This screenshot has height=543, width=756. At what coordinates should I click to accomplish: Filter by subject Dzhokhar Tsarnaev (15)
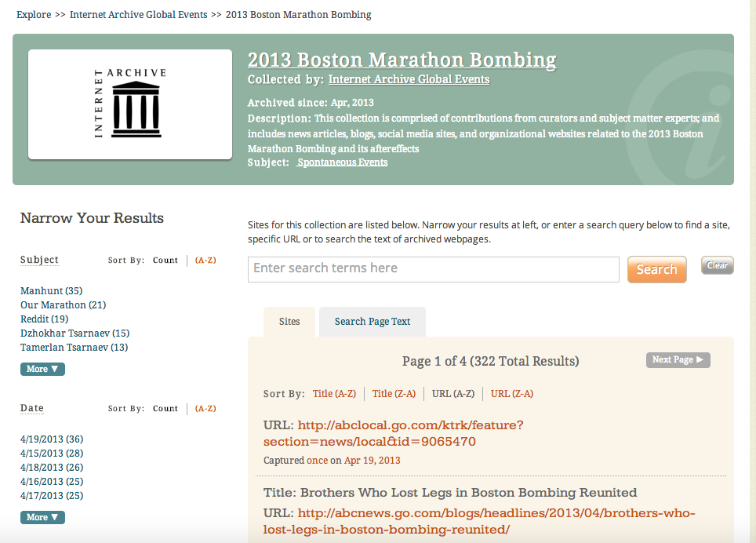75,333
